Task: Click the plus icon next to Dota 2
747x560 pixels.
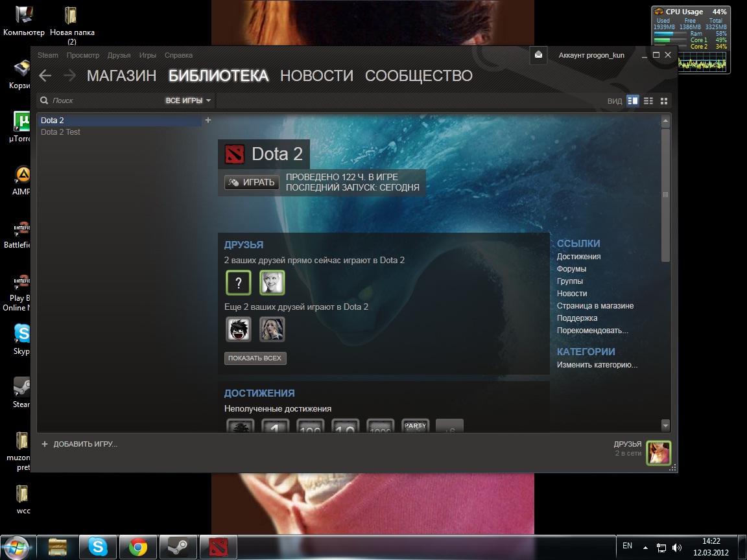Action: pyautogui.click(x=207, y=121)
